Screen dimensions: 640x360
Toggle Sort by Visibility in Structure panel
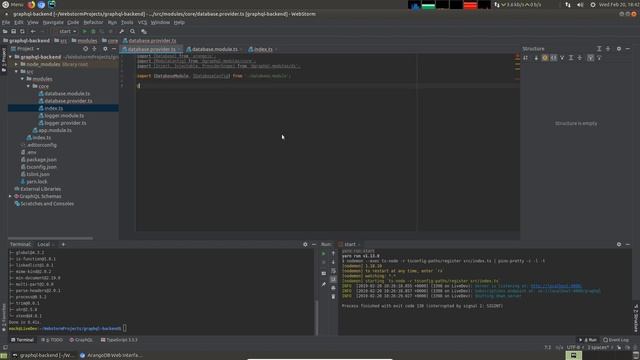coord(525,58)
